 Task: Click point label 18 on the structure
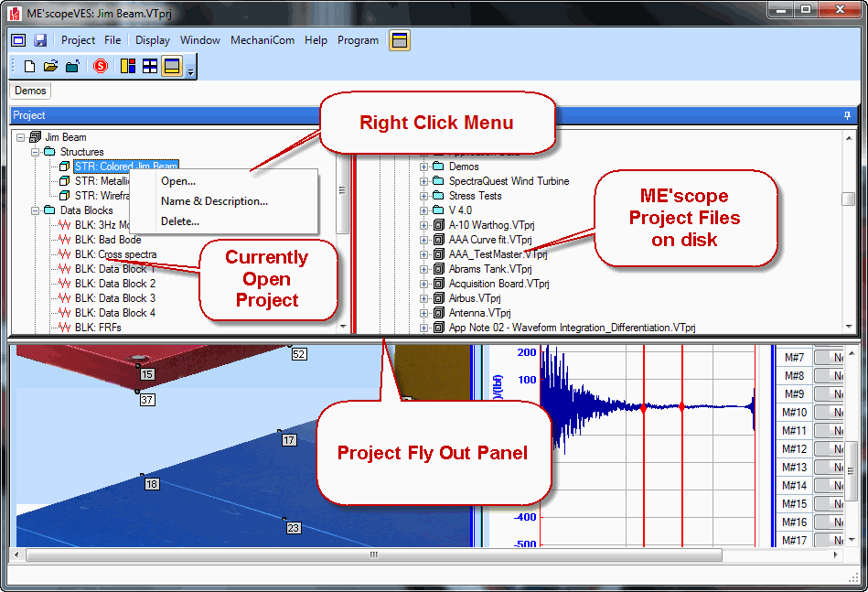[152, 484]
